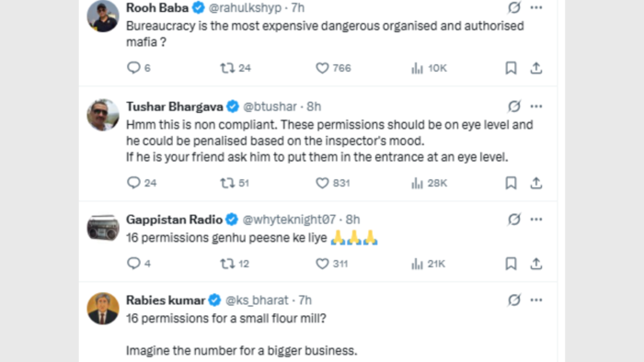Bookmark Gappistan Radio's tweet
Image resolution: width=644 pixels, height=362 pixels.
coord(511,264)
